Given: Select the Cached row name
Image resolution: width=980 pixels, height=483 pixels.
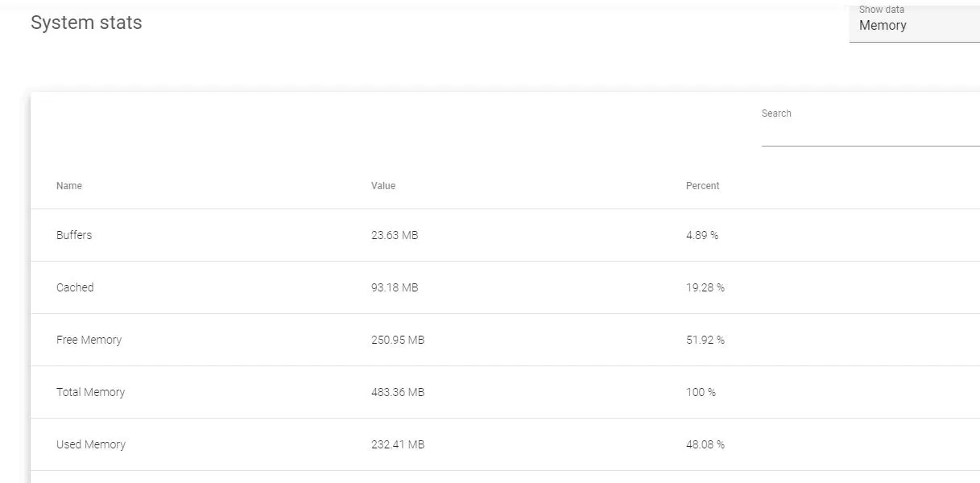Looking at the screenshot, I should click(75, 287).
